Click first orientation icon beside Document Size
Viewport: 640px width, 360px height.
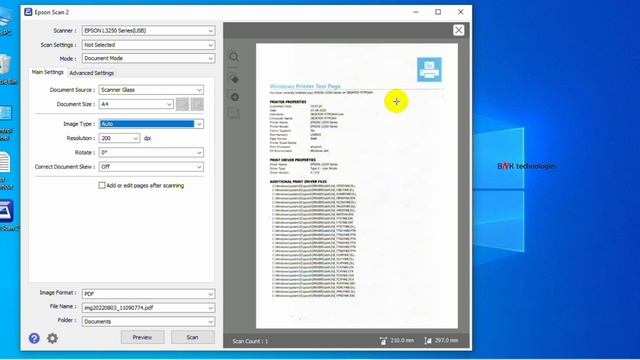click(182, 104)
